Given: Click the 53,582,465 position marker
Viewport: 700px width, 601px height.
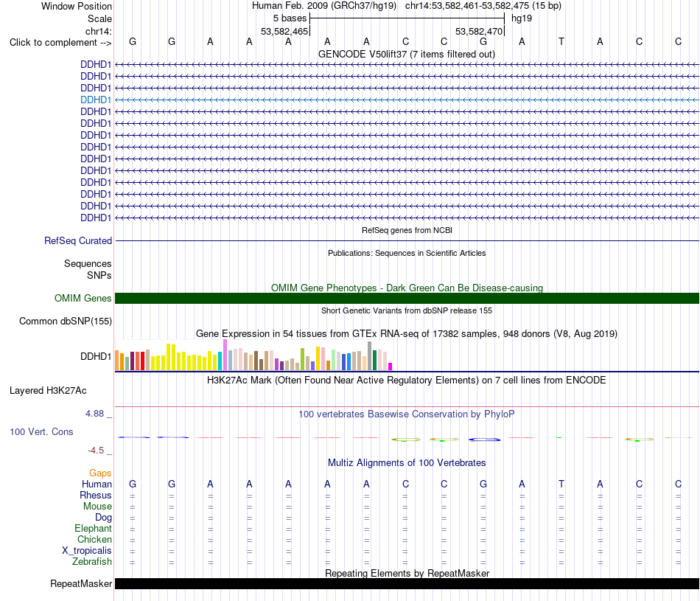Looking at the screenshot, I should [284, 31].
